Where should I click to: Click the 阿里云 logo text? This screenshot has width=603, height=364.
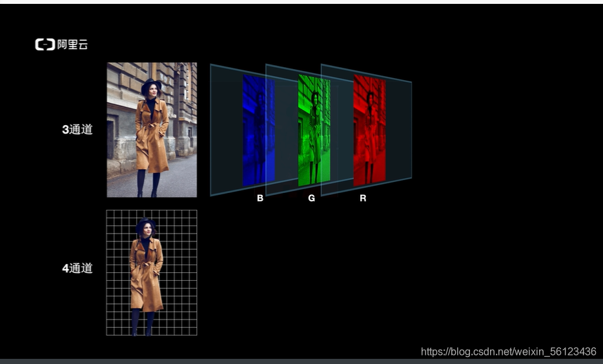pos(73,45)
